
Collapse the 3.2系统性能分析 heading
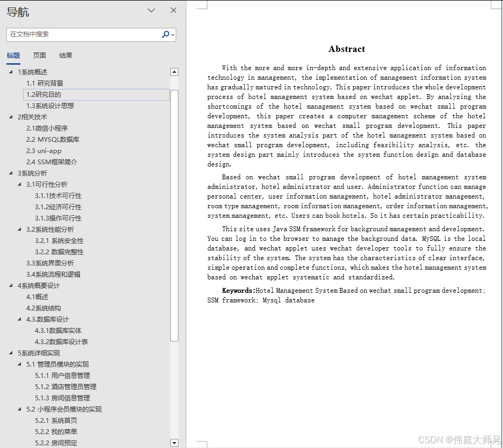[x=20, y=229]
